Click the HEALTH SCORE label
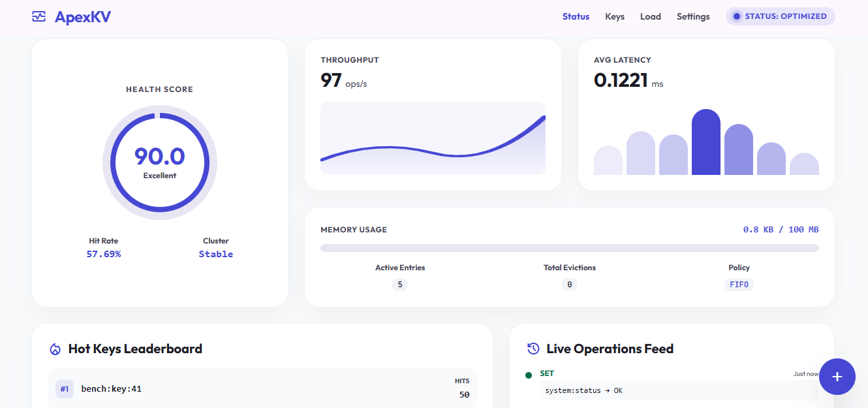This screenshot has width=868, height=408. point(160,89)
